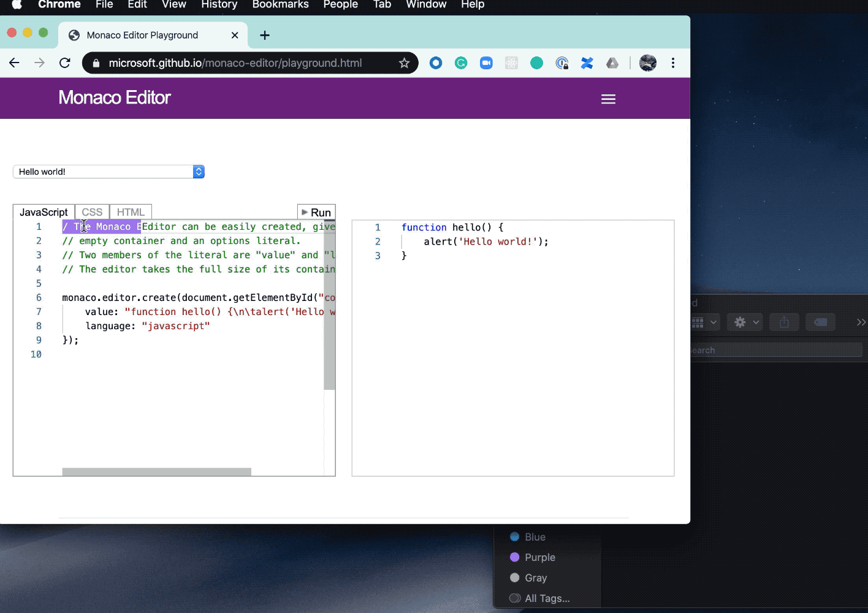Reload the Monaco playground page
This screenshot has width=868, height=613.
[x=64, y=63]
